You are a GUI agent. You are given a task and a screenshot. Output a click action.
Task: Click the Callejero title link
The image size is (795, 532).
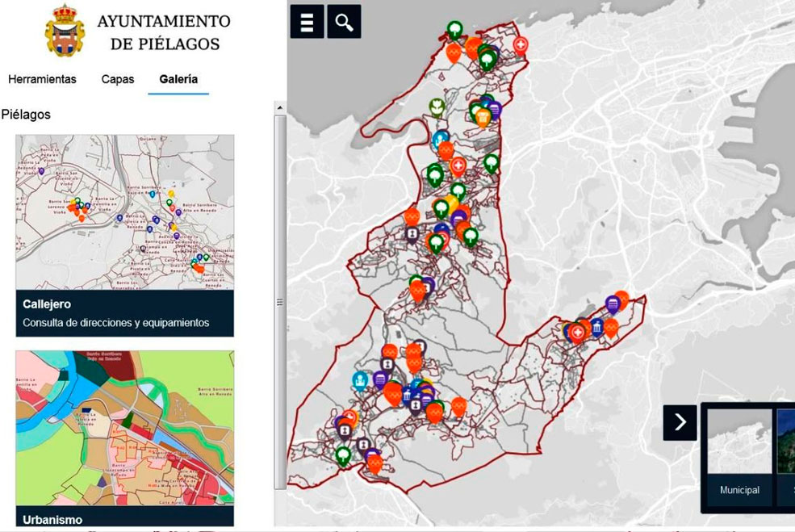point(47,304)
